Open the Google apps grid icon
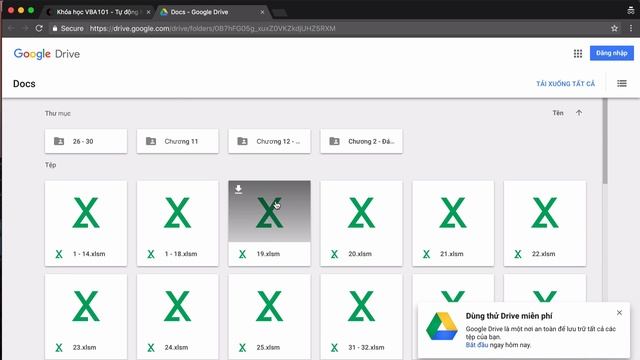Screen dimensions: 640x360 pyautogui.click(x=578, y=53)
